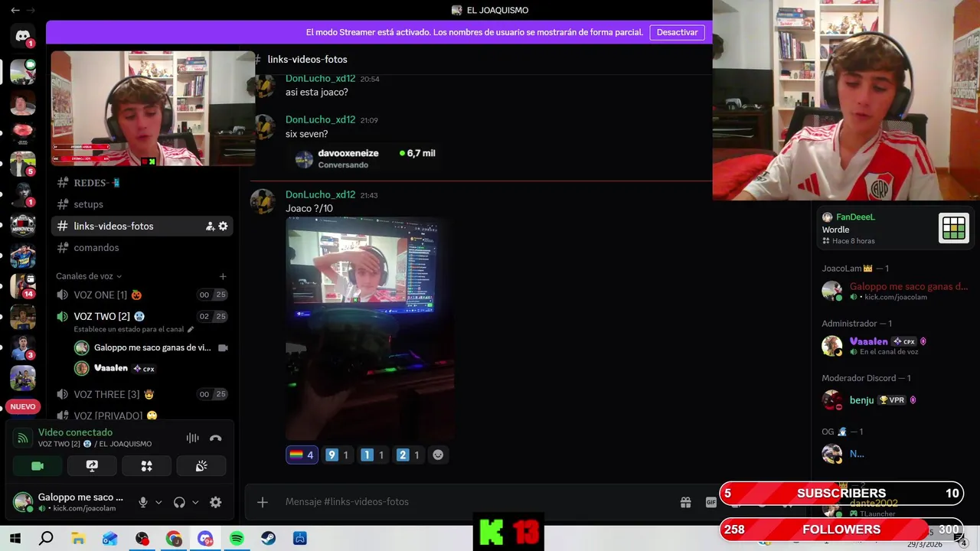Viewport: 980px width, 551px height.
Task: Open File Explorer from taskbar
Action: pyautogui.click(x=78, y=539)
